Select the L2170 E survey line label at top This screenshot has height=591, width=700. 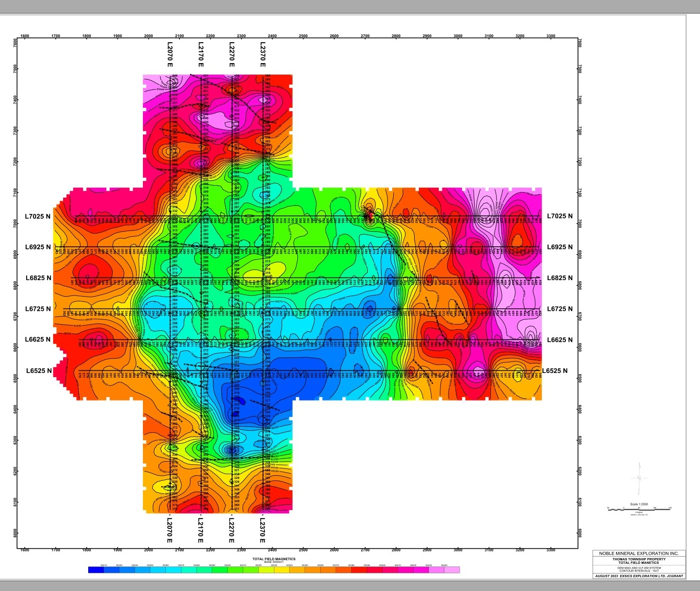[200, 55]
